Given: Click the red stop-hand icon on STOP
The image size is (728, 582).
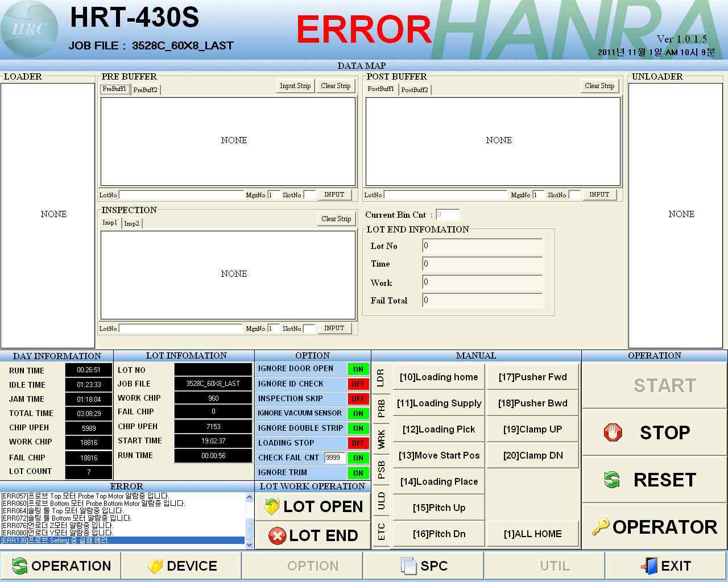Looking at the screenshot, I should 613,433.
